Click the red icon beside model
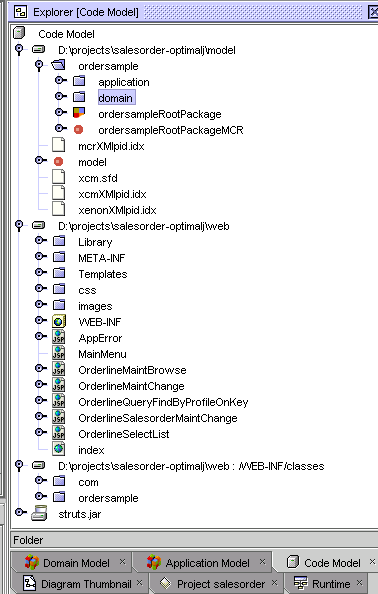The height and width of the screenshot is (594, 378). point(58,161)
